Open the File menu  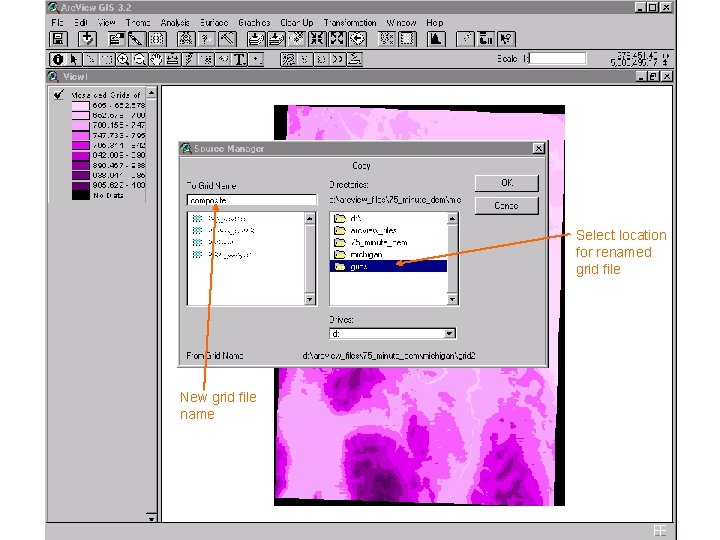tap(57, 22)
